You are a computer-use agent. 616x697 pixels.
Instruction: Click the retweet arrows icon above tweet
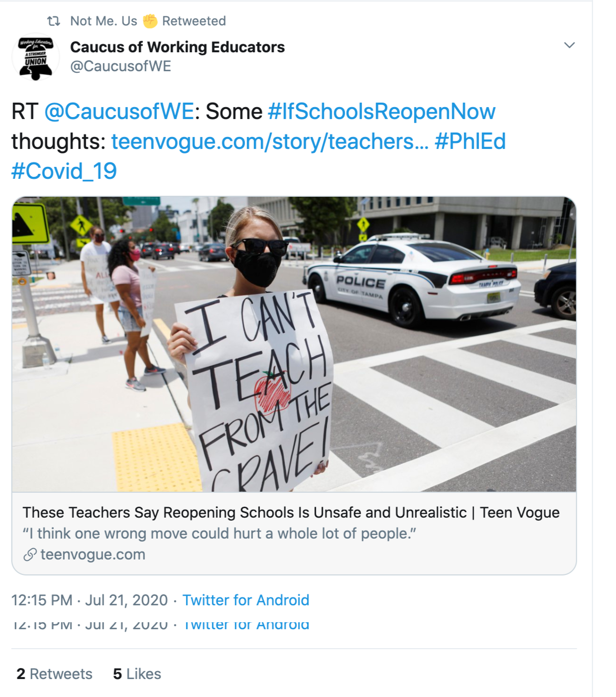[x=53, y=21]
